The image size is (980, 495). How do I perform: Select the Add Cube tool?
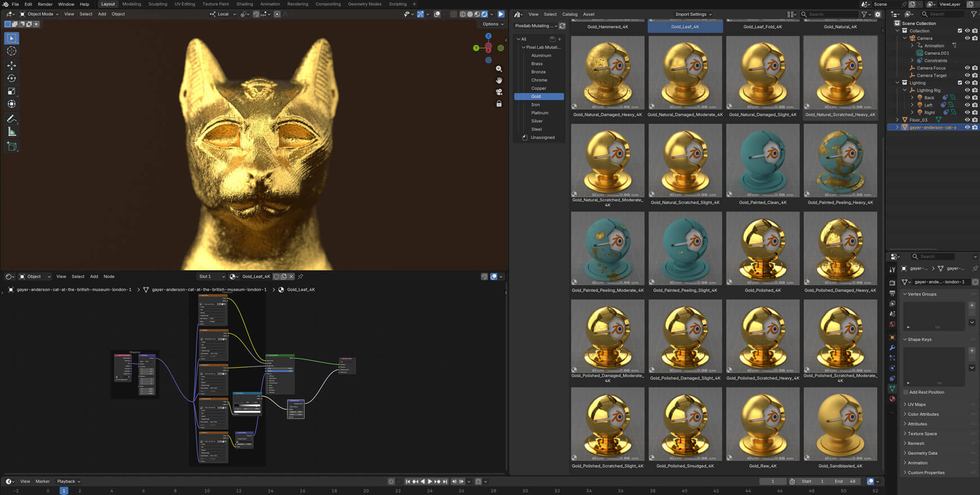[11, 147]
